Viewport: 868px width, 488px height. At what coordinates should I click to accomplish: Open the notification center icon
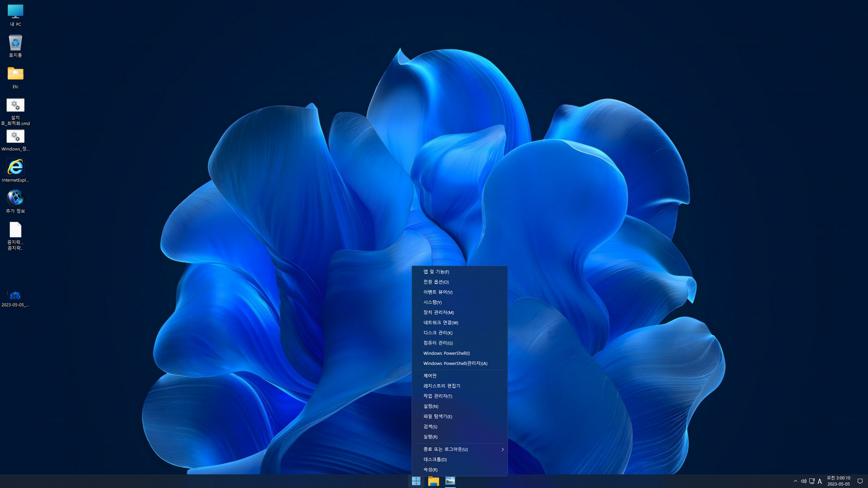point(860,481)
